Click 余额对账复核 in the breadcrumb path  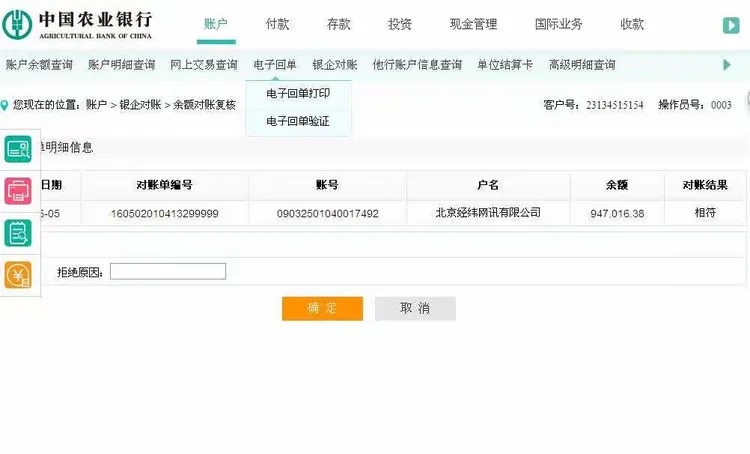pos(204,105)
